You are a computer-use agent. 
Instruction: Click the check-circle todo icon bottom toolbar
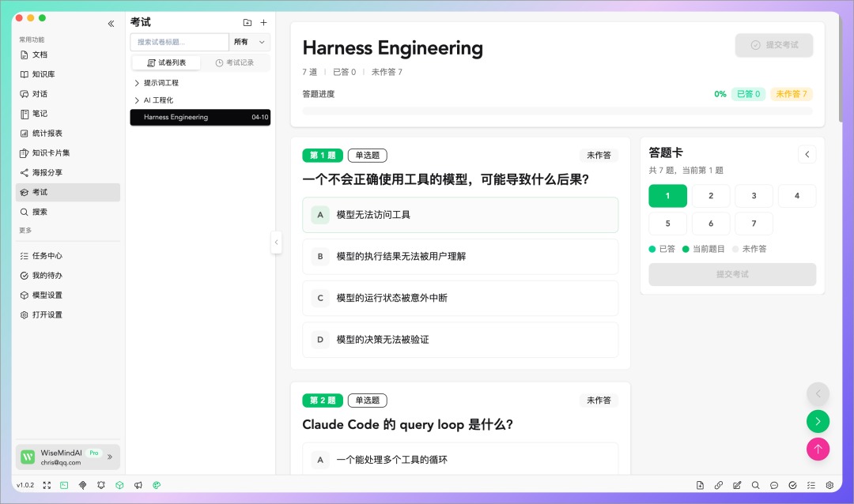pyautogui.click(x=793, y=486)
